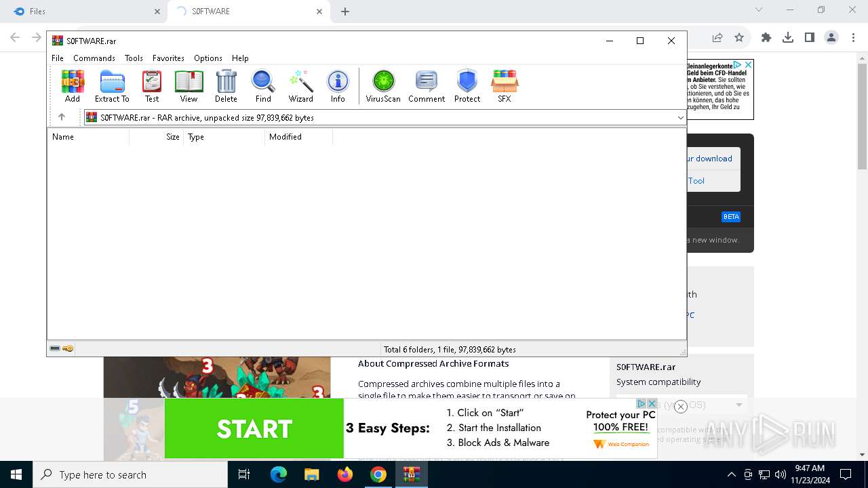This screenshot has height=488, width=868.
Task: Open system compatibility dropdown on webpage
Action: tap(682, 405)
